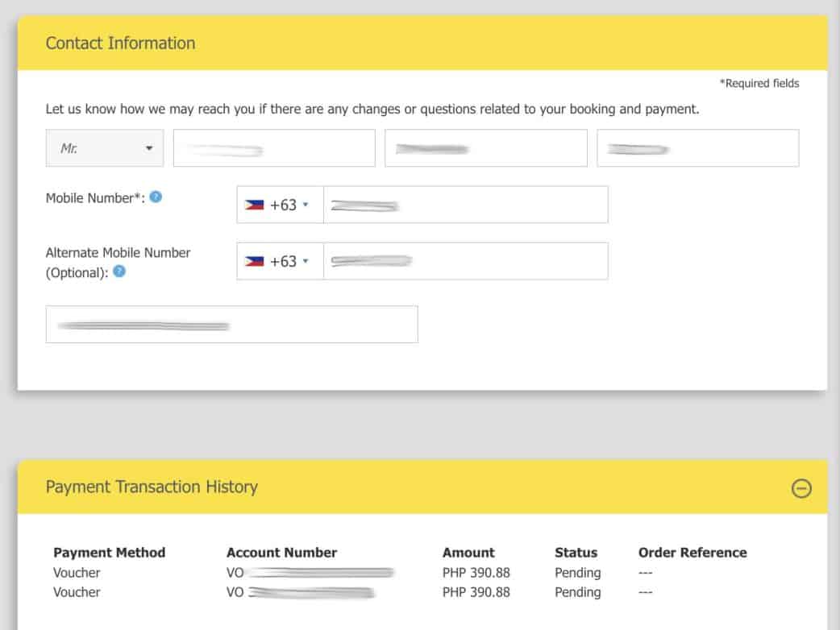Click the Alternate Mobile Number help icon
This screenshot has width=840, height=630.
119,271
